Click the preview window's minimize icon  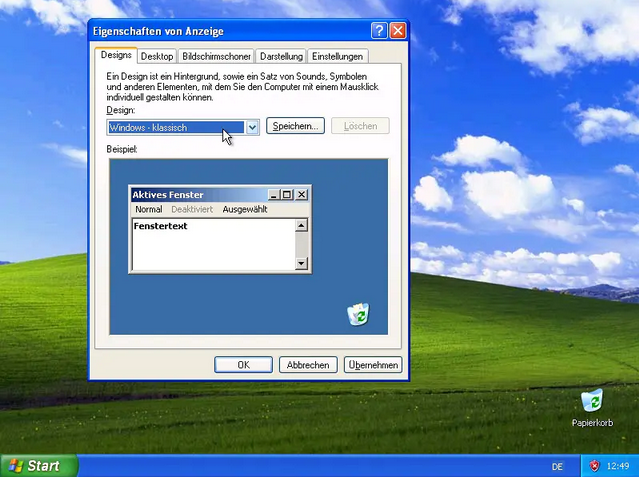[273, 195]
